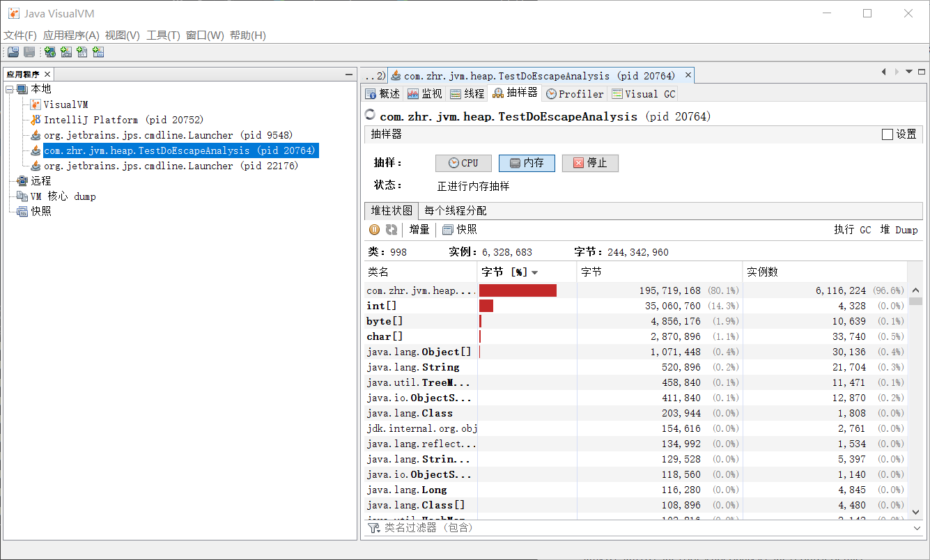The height and width of the screenshot is (560, 930).
Task: Sort by 字节 [%] column header
Action: [527, 272]
